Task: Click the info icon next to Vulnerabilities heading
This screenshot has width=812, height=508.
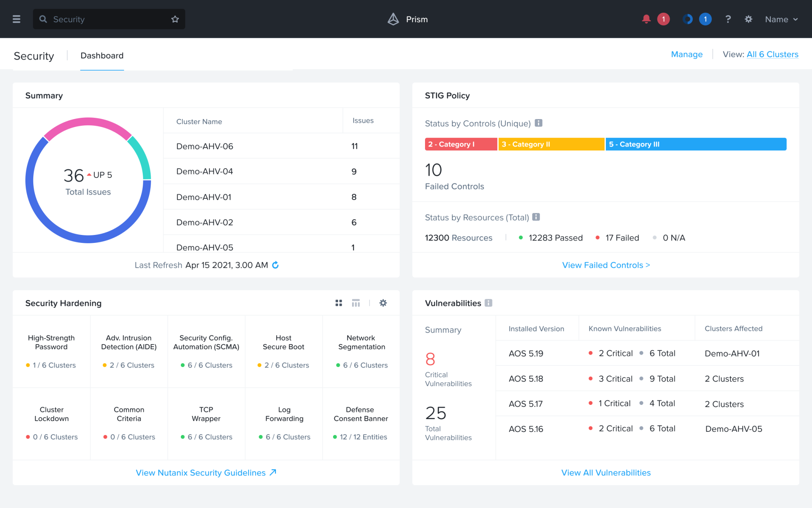Action: tap(489, 303)
